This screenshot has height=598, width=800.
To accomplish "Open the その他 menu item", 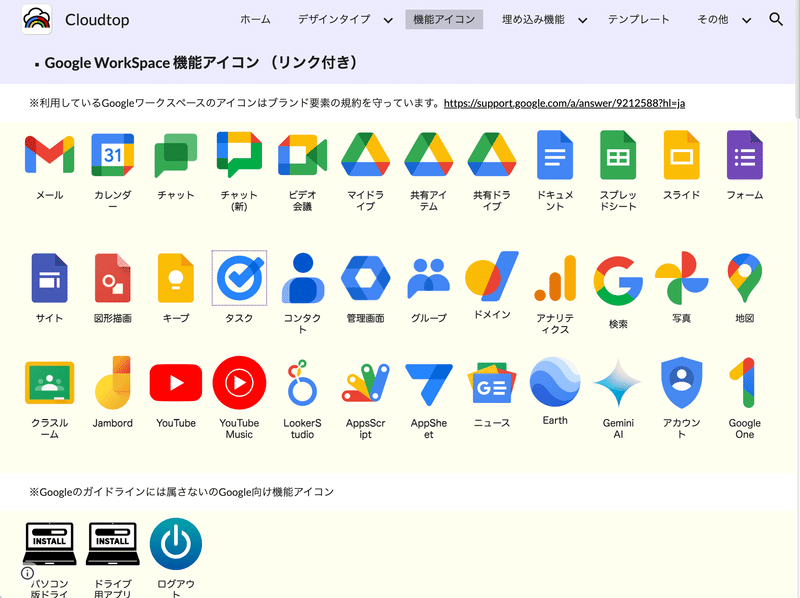I will pyautogui.click(x=713, y=19).
